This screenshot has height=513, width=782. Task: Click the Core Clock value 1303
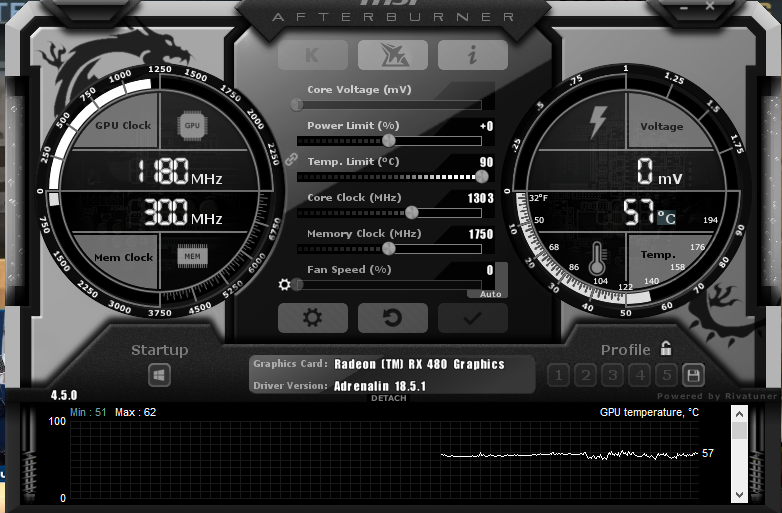click(x=480, y=198)
